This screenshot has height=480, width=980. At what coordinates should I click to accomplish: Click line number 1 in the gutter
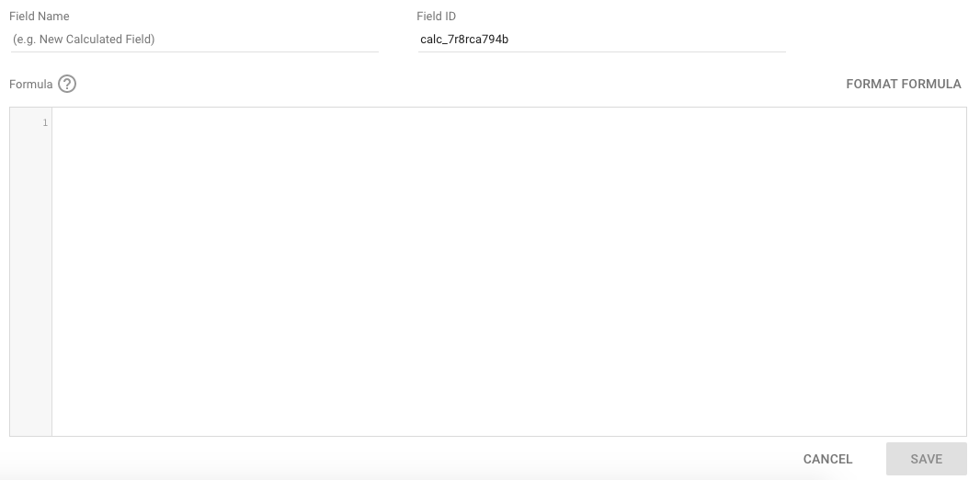(x=45, y=122)
